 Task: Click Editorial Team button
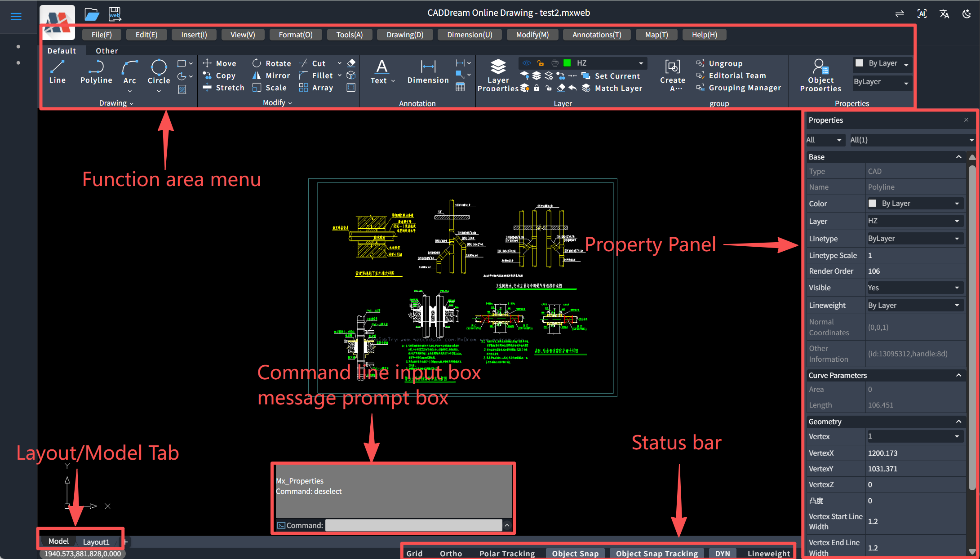[x=731, y=75]
